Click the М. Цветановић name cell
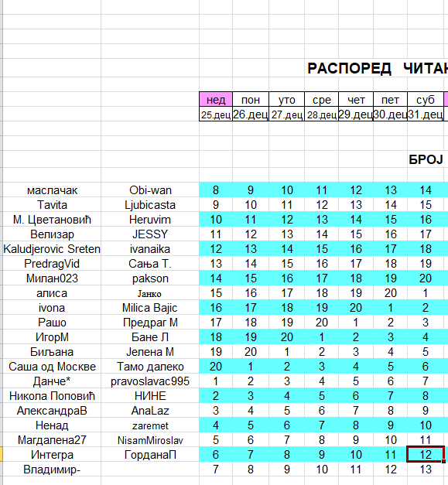This screenshot has height=485, width=448. pos(52,220)
